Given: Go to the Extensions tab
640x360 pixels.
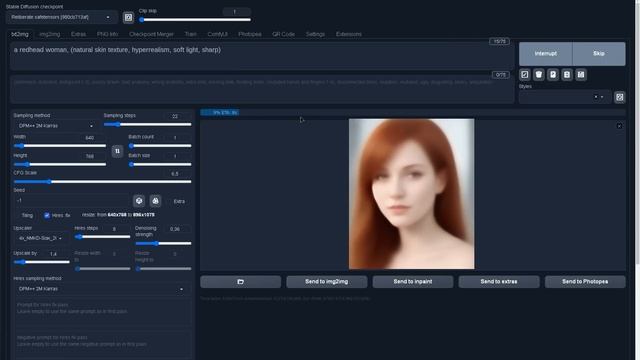Looking at the screenshot, I should click(x=349, y=34).
